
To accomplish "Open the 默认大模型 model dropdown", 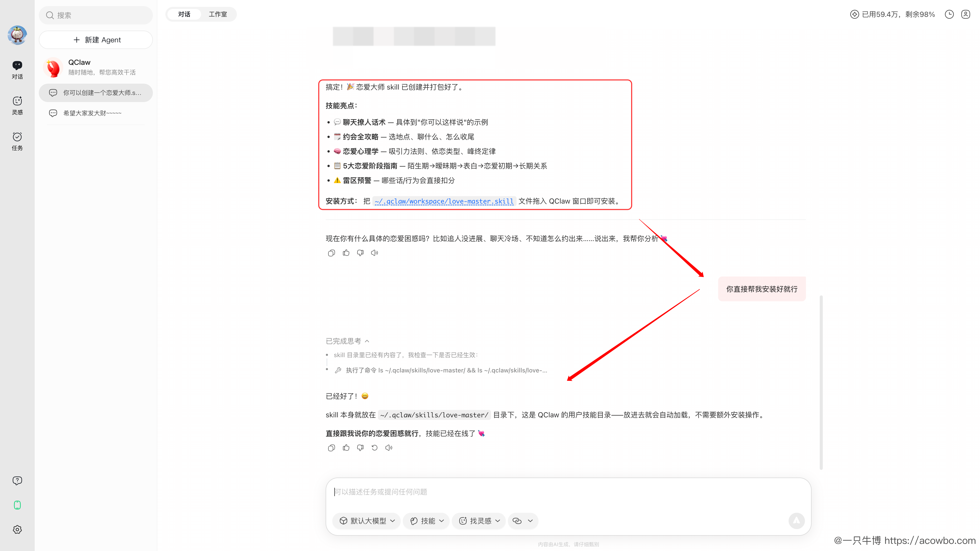I will (x=367, y=521).
